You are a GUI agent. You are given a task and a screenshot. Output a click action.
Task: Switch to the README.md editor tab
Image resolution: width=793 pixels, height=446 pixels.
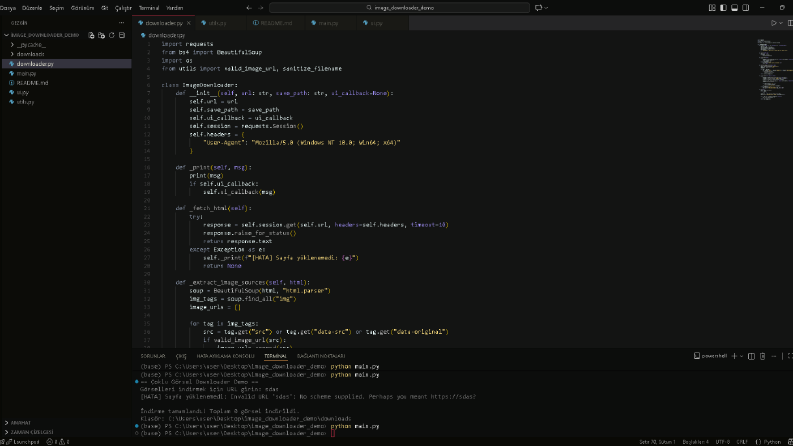tap(277, 23)
